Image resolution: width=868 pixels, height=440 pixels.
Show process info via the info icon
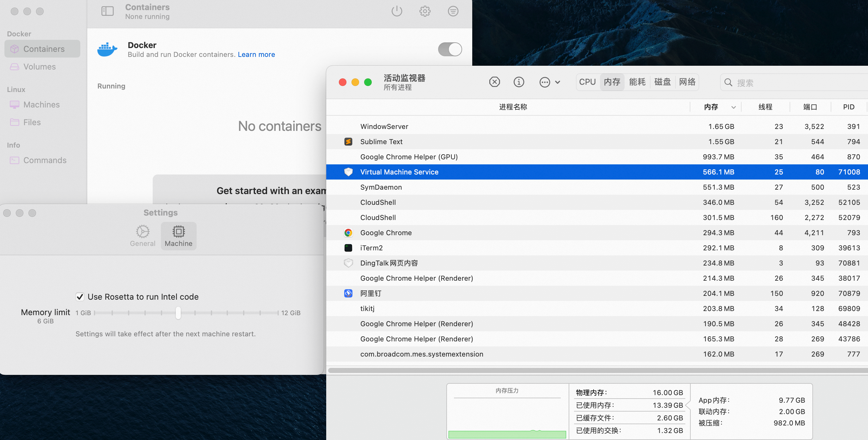click(x=519, y=82)
